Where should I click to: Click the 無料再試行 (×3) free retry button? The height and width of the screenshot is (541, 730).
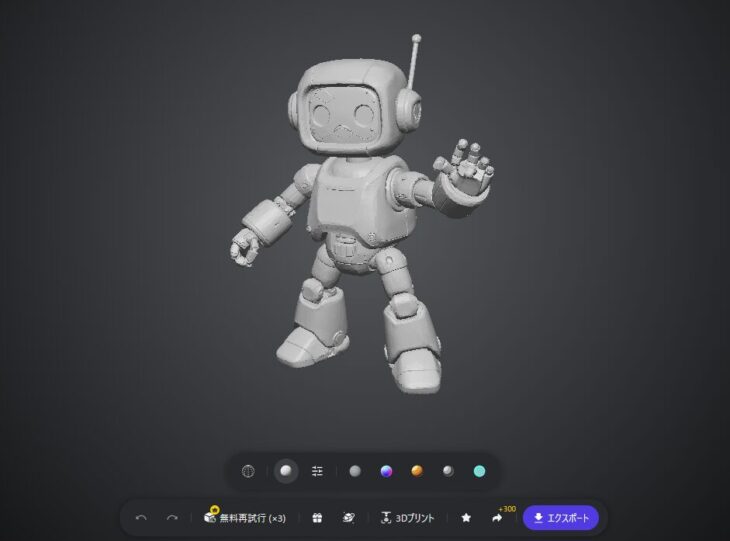tap(245, 517)
